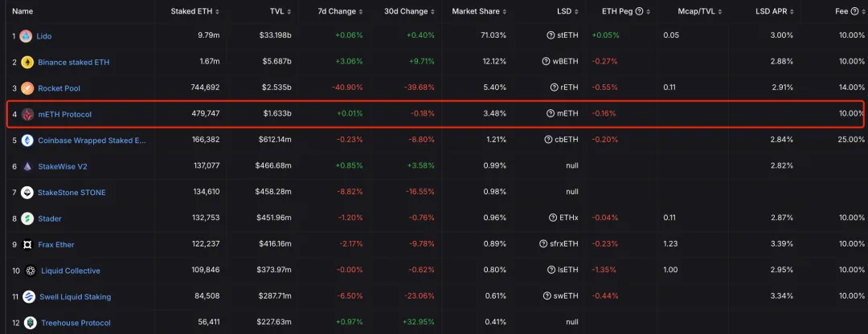Viewport: 868px width, 334px height.
Task: Click the Rocket Pool logo icon
Action: pos(27,88)
